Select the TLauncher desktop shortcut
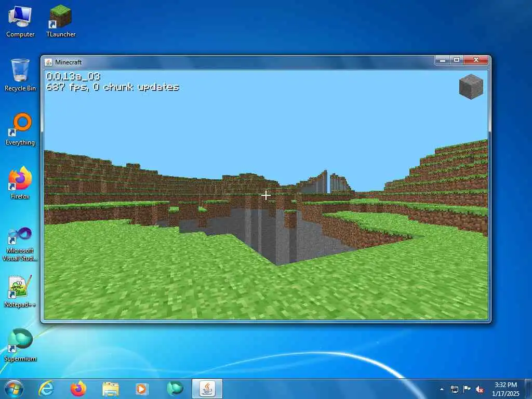 point(61,21)
